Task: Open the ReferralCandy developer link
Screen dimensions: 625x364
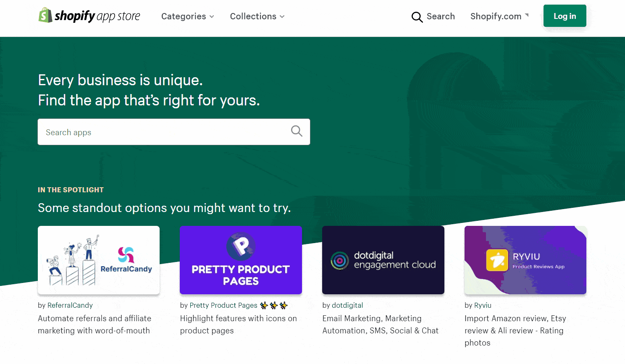Action: (70, 305)
